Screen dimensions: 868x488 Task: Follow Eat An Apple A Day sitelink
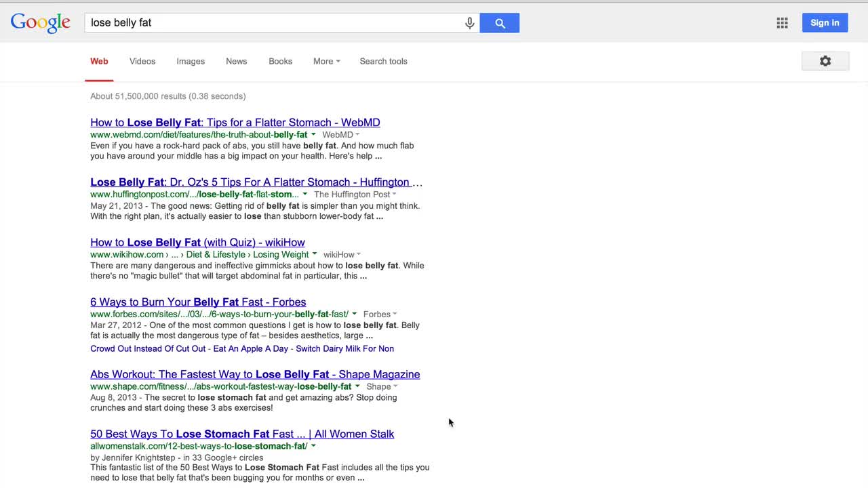pos(251,348)
